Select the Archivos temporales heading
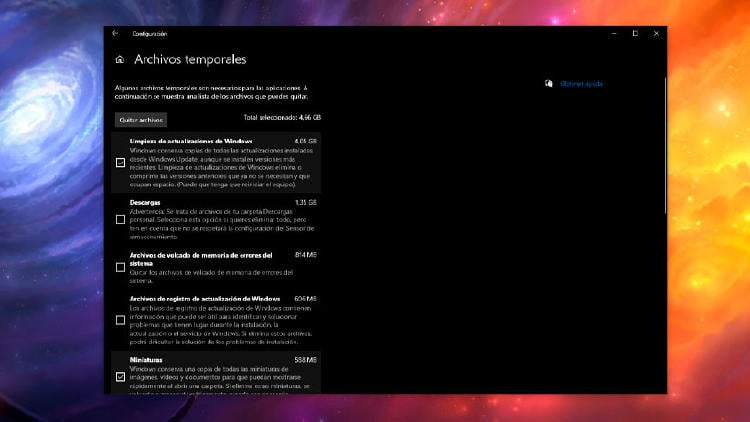Viewport: 750px width, 422px height. 190,59
